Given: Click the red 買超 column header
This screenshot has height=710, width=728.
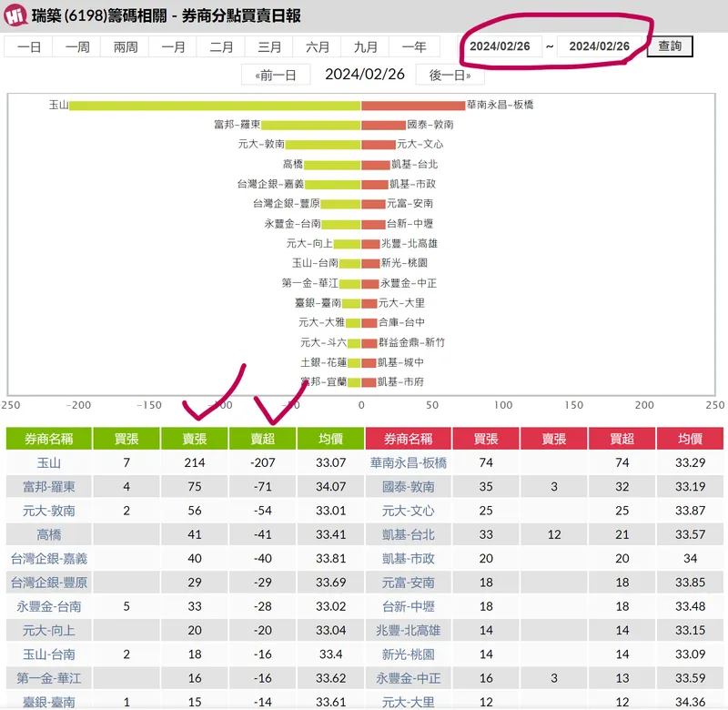Looking at the screenshot, I should point(622,439).
